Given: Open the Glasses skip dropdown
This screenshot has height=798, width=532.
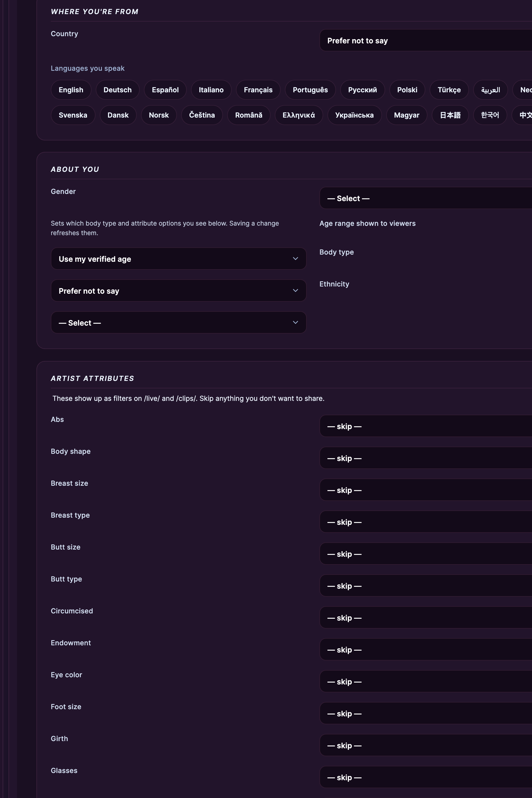Looking at the screenshot, I should (426, 777).
